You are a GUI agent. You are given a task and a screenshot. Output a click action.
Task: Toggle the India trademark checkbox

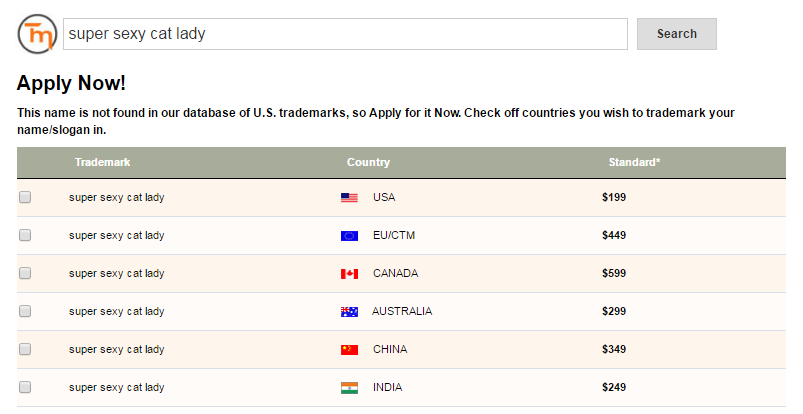[25, 387]
